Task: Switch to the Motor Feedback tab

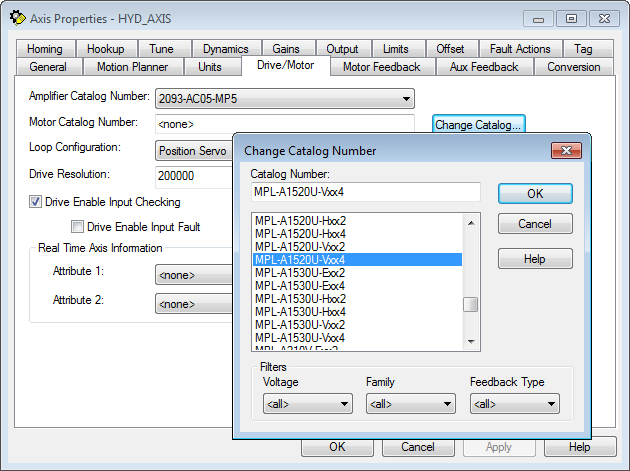Action: 383,67
